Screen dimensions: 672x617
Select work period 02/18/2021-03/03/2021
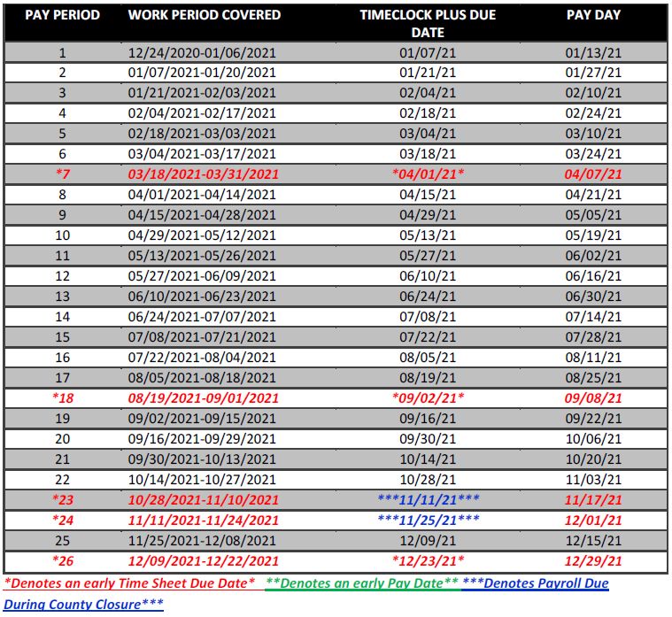click(202, 134)
